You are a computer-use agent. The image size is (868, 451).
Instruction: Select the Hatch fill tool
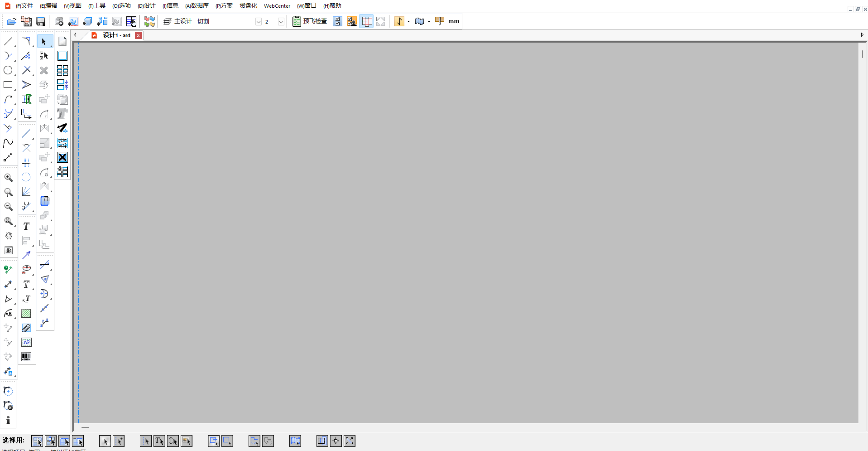26,313
